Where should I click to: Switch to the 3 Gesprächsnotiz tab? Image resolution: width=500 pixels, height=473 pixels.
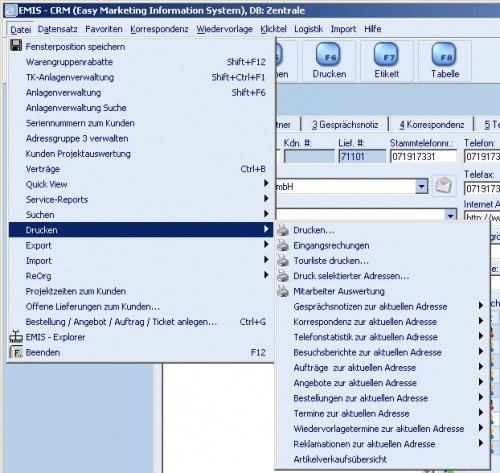(x=345, y=125)
